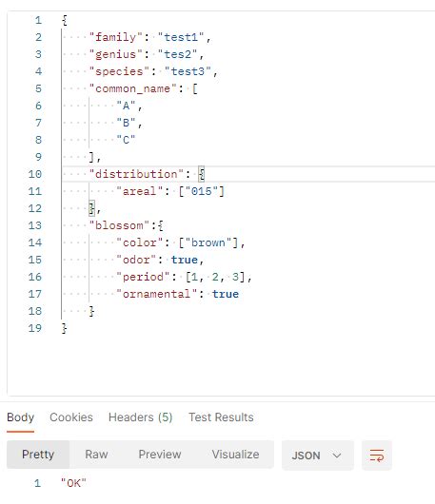The width and height of the screenshot is (435, 504).
Task: Click the "family" key on line 2
Action: 115,37
